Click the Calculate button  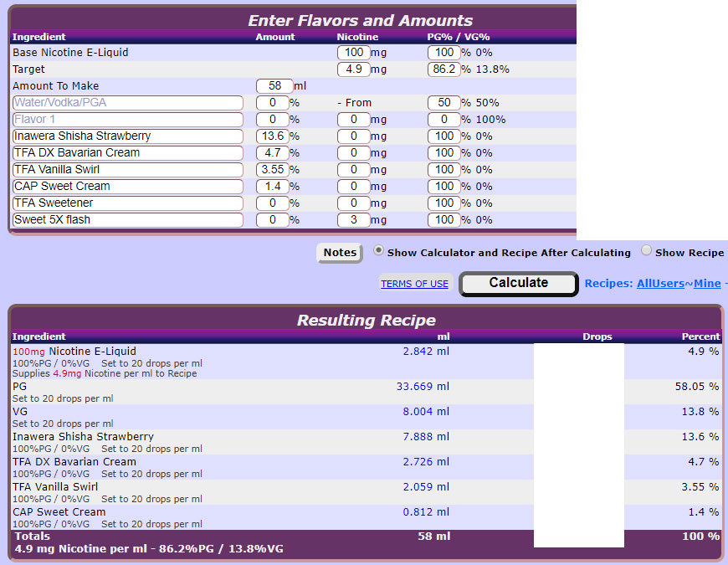[518, 283]
